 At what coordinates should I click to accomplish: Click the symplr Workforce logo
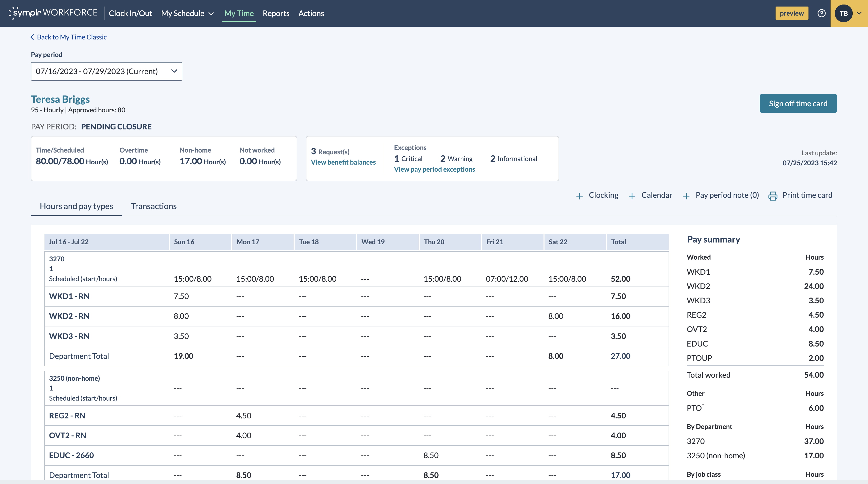point(53,13)
